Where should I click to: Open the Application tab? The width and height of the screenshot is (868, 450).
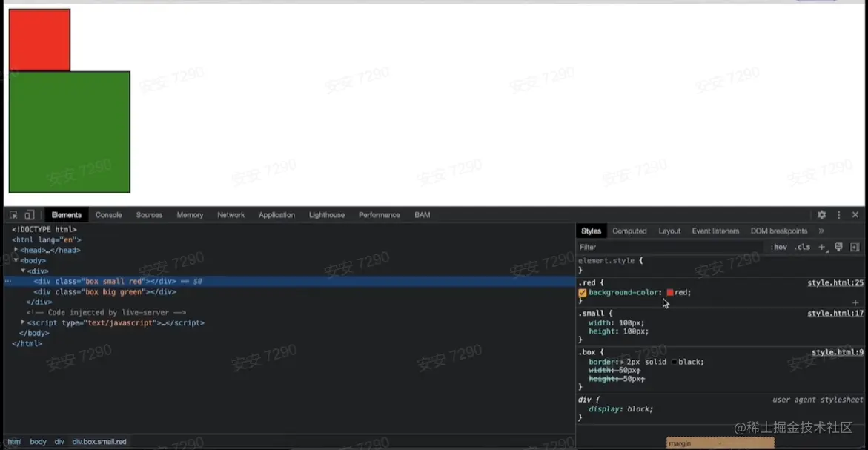click(x=276, y=215)
